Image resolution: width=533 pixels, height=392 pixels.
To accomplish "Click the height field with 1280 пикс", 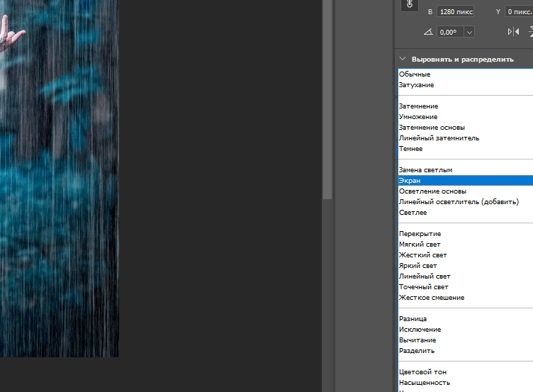I will [457, 11].
